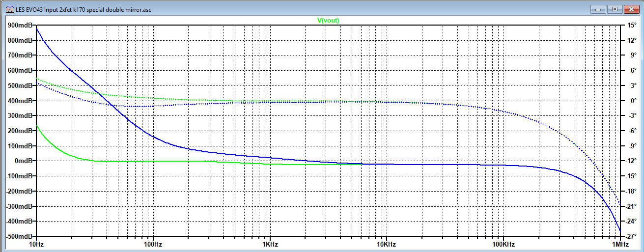Viewport: 644px width, 252px height.
Task: Click the LTspice window icon in title bar
Action: (9, 9)
